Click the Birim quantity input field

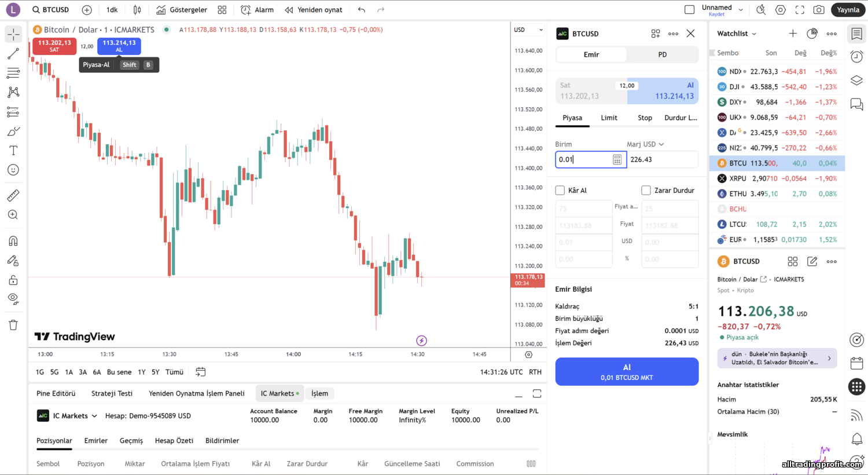(583, 160)
